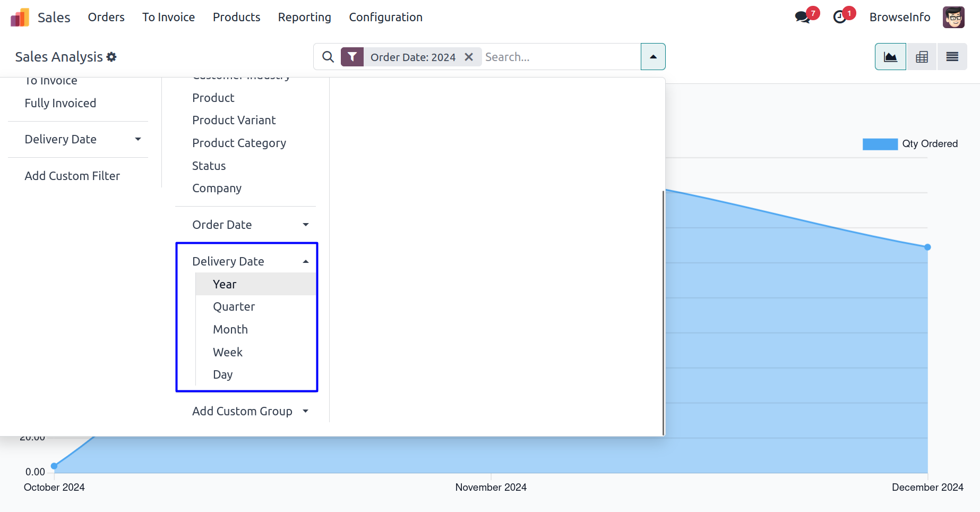Screen dimensions: 980x512
Task: Click the Qty Ordered legend color swatch
Action: click(880, 144)
